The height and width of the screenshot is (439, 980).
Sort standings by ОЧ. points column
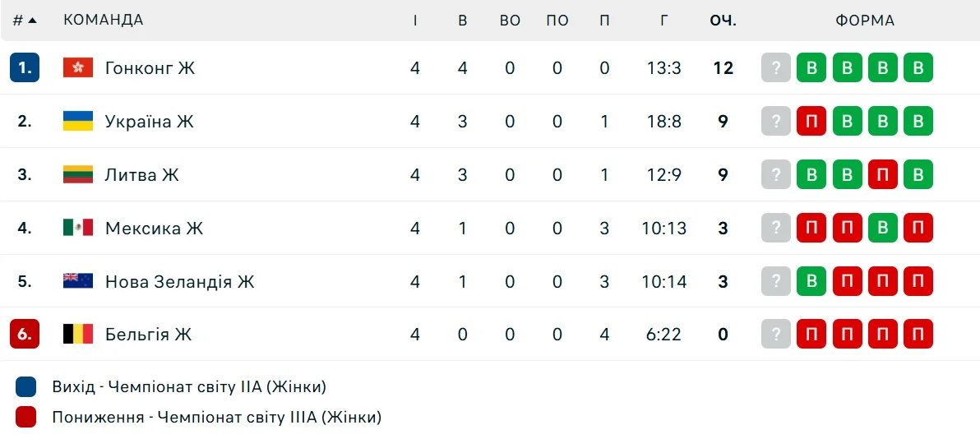tap(723, 21)
